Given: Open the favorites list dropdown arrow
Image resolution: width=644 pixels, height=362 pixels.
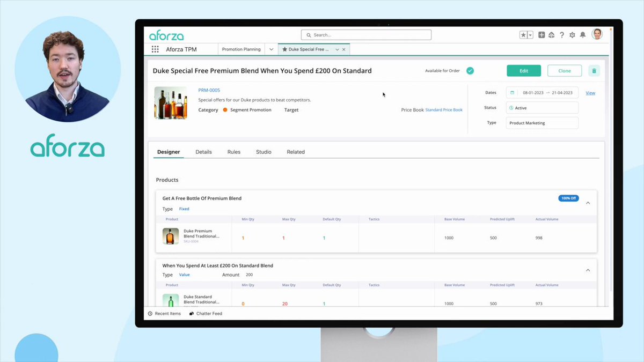Looking at the screenshot, I should (x=530, y=35).
